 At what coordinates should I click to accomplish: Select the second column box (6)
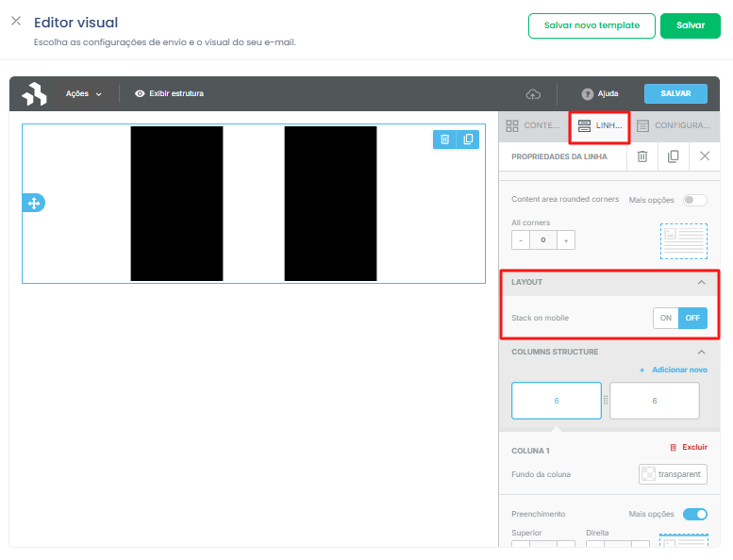pyautogui.click(x=655, y=401)
